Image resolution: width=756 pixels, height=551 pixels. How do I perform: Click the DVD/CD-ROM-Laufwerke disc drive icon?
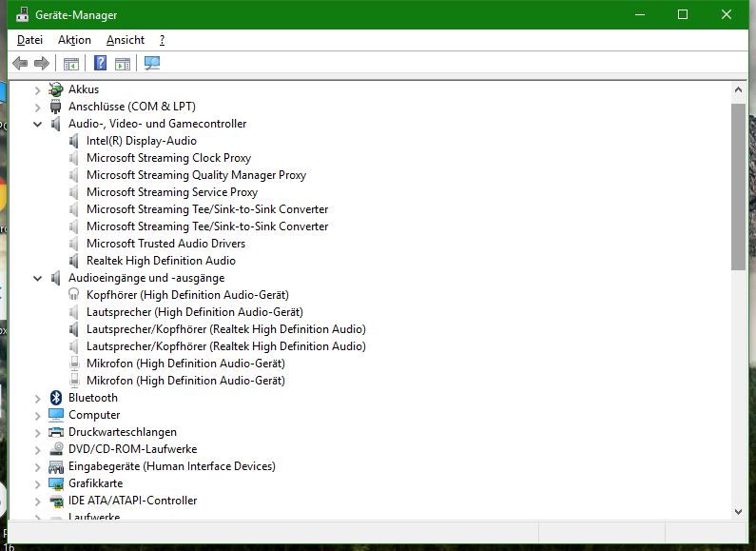[x=56, y=449]
